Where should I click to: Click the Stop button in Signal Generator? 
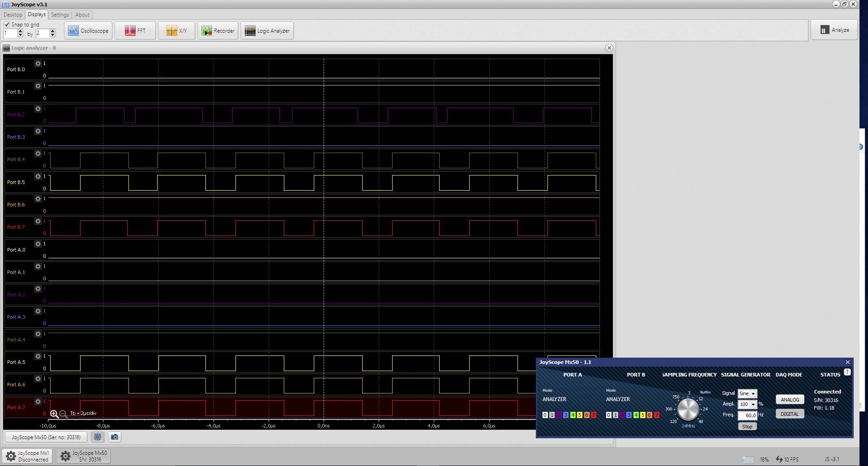pyautogui.click(x=747, y=426)
